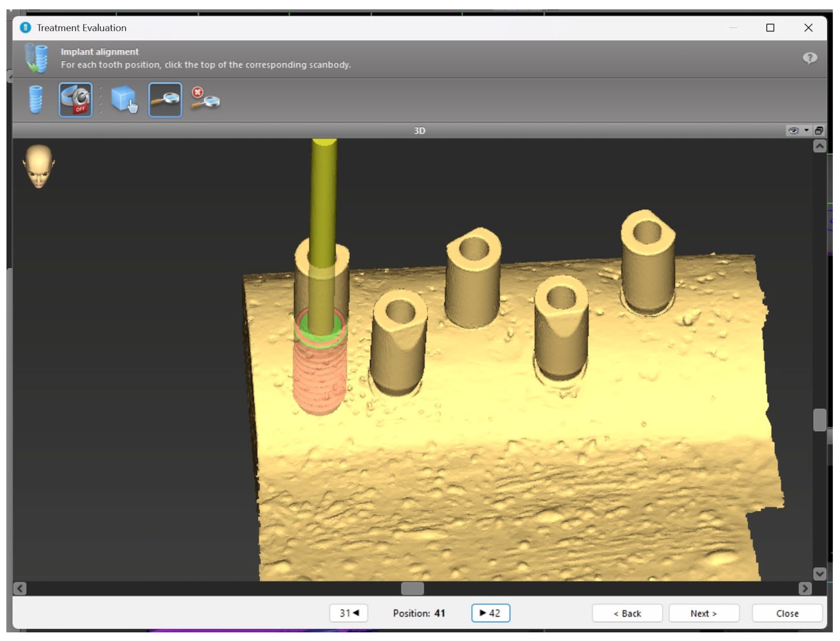The height and width of the screenshot is (641, 840).
Task: Expand the visibility dropdown arrow
Action: (x=806, y=131)
